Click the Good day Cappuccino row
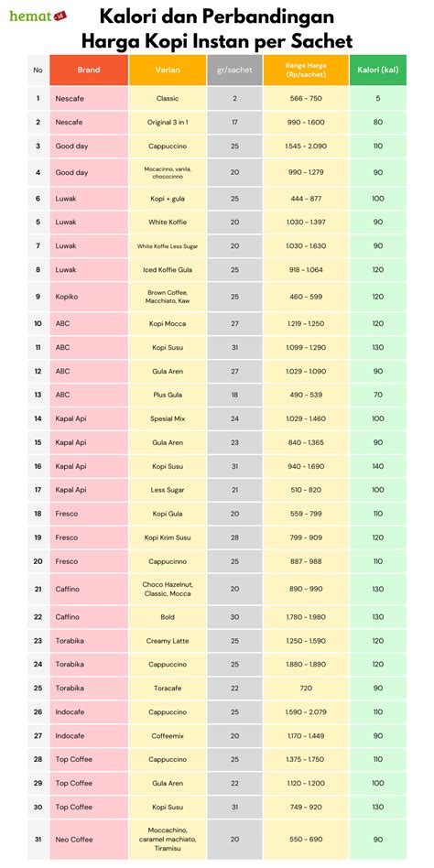This screenshot has width=434, height=868. tap(217, 146)
